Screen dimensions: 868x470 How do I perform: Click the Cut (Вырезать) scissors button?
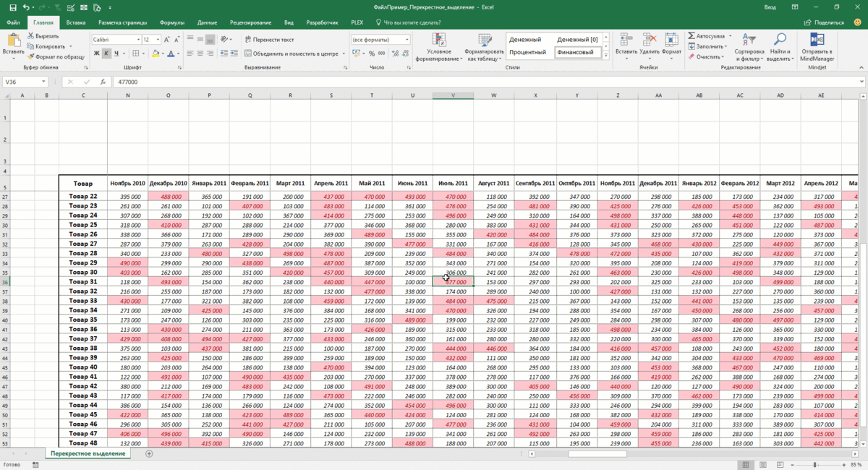(x=43, y=35)
